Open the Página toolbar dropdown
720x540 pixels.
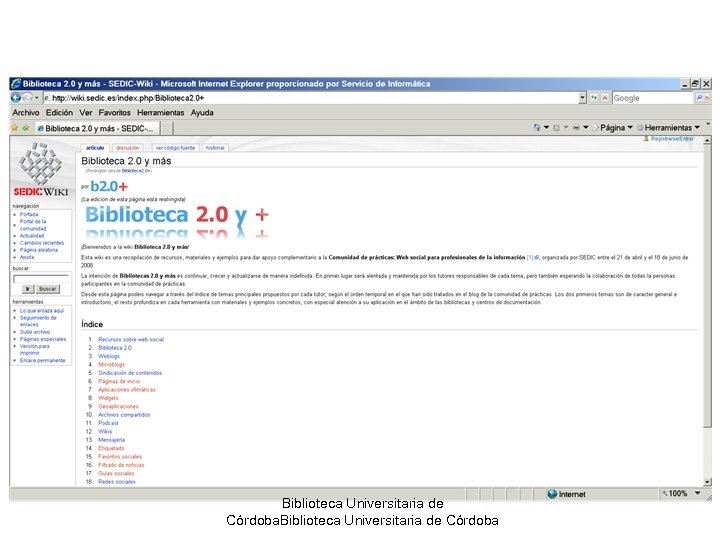[613, 127]
